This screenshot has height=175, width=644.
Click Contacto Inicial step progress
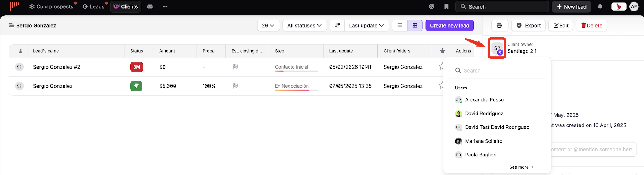[x=296, y=68]
